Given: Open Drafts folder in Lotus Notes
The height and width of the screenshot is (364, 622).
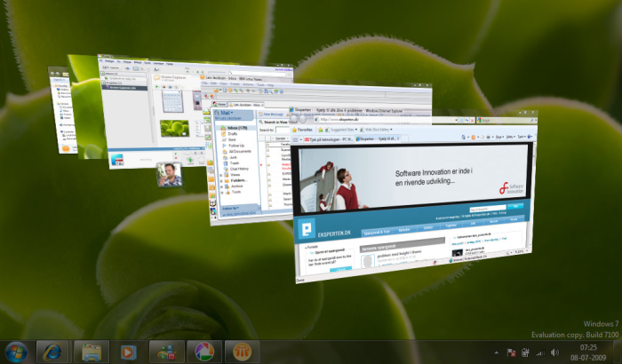Looking at the screenshot, I should 233,134.
